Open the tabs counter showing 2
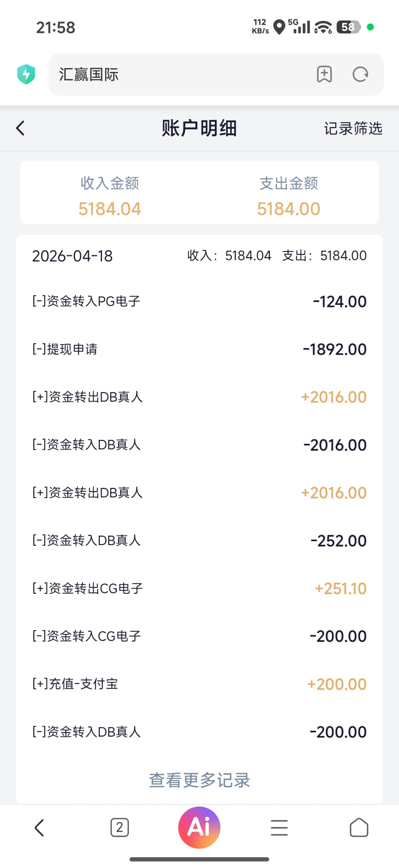Image resolution: width=399 pixels, height=868 pixels. (119, 827)
